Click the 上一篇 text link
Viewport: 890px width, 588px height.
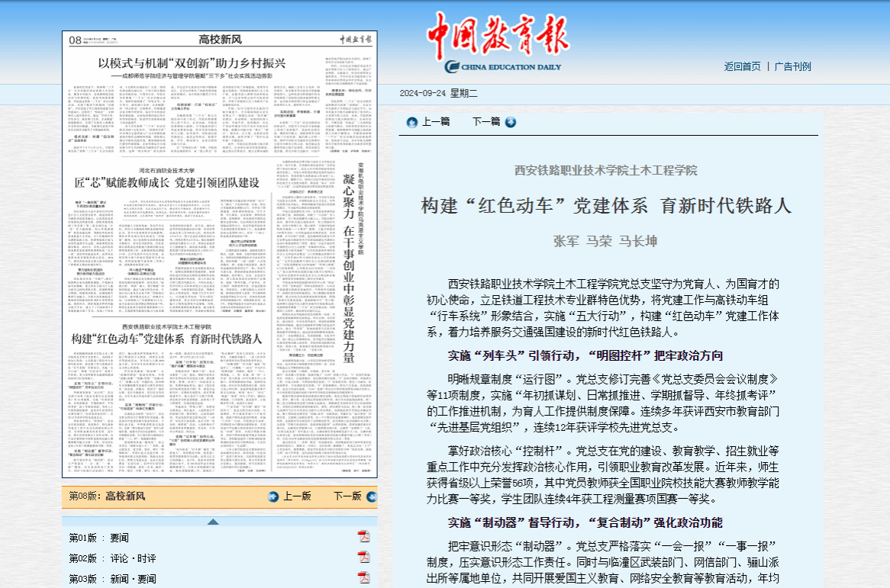pyautogui.click(x=436, y=122)
